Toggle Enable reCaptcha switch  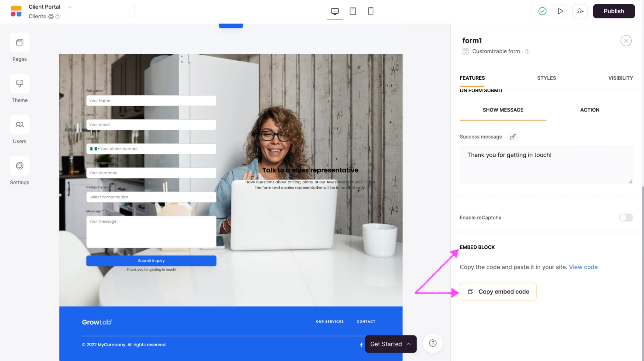point(626,218)
